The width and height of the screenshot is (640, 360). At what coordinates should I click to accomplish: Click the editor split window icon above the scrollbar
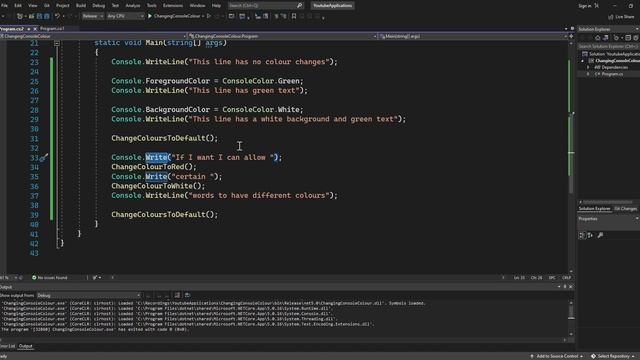pos(571,36)
